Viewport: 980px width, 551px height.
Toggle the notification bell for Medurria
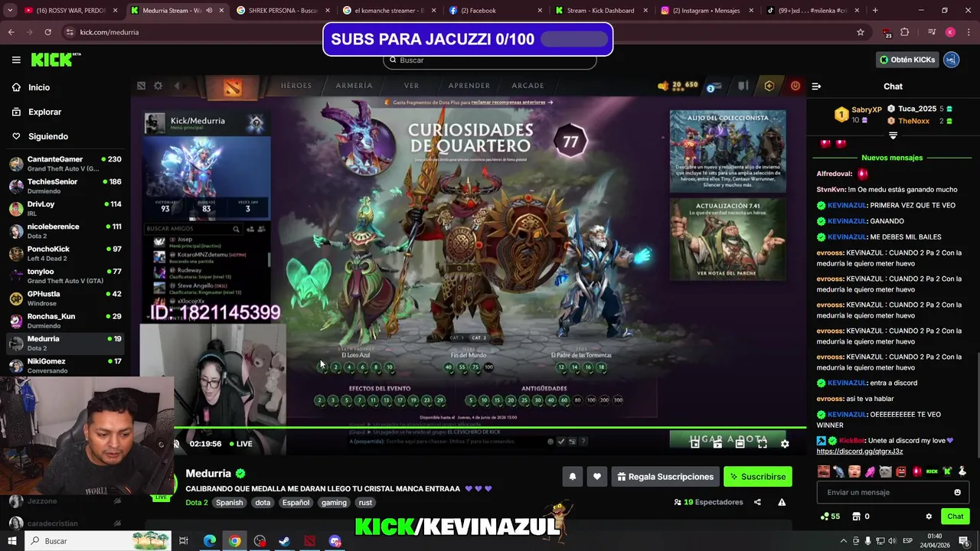572,477
